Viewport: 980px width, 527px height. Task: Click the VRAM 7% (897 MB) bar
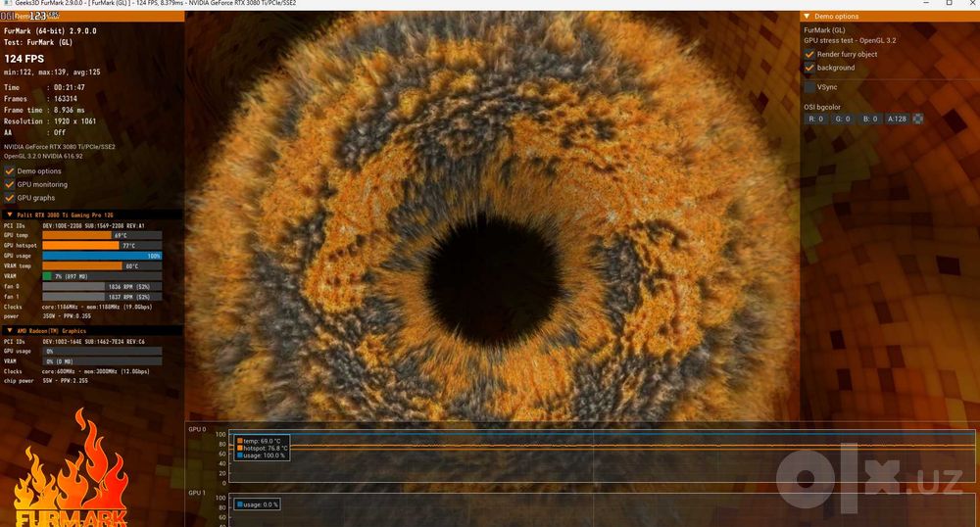(x=102, y=276)
